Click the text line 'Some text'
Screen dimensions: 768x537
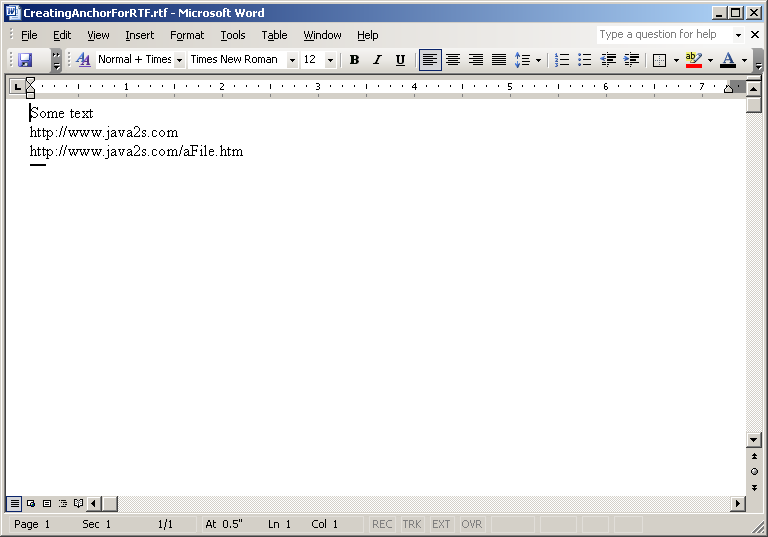[x=61, y=113]
